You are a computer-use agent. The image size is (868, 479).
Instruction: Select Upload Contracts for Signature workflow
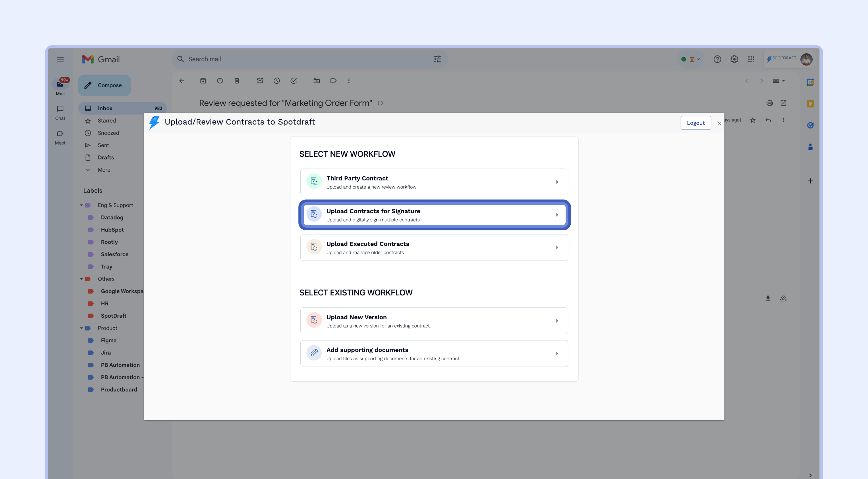[x=434, y=215]
